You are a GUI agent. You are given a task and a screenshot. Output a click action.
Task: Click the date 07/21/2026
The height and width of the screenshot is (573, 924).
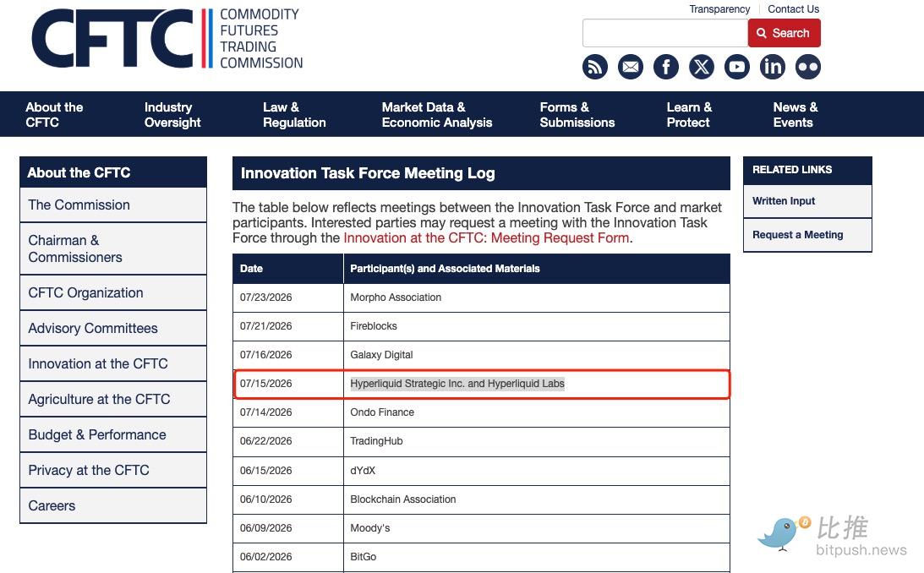click(x=265, y=325)
